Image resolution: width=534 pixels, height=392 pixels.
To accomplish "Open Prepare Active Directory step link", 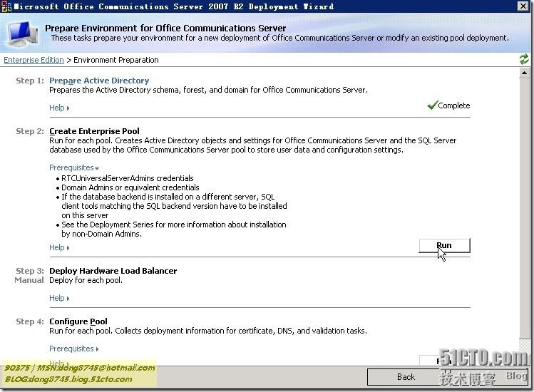I will click(99, 81).
